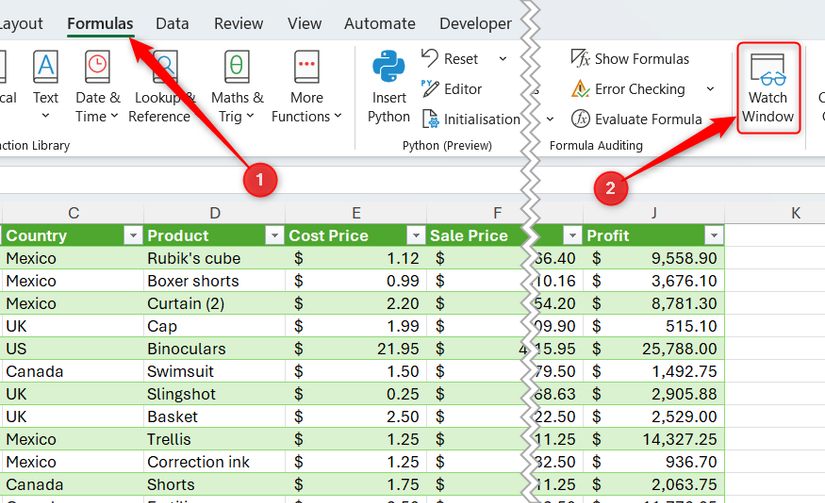Switch to the View tab
This screenshot has width=825, height=503.
304,24
